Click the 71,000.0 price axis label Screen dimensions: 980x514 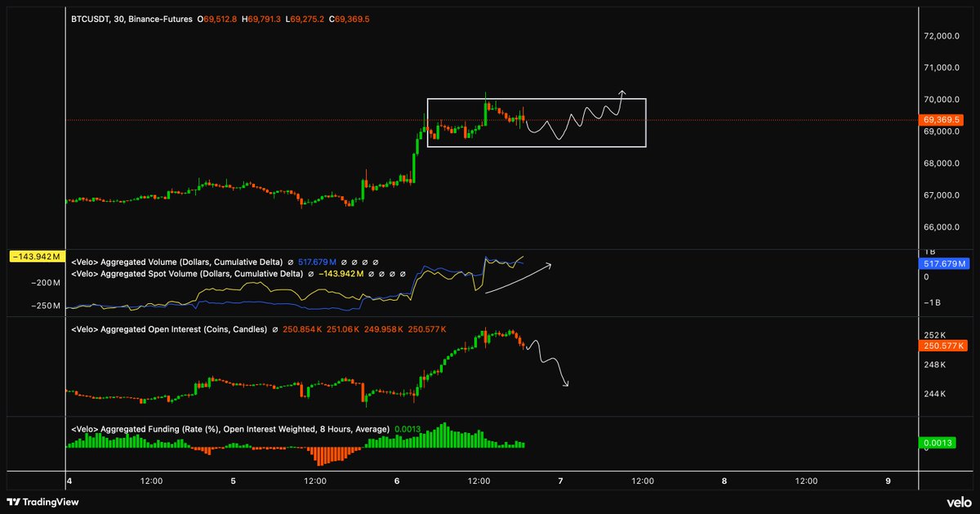(x=941, y=68)
